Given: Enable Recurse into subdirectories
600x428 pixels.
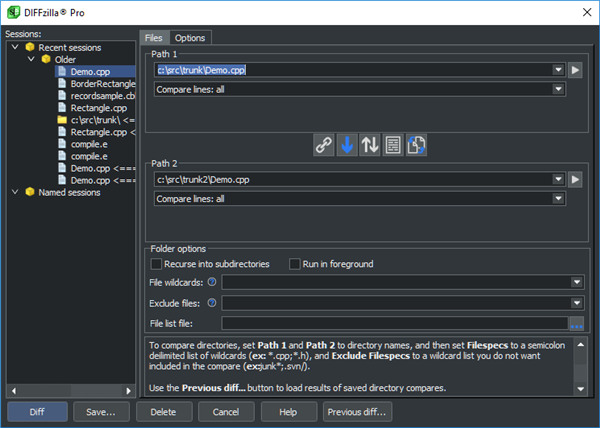Looking at the screenshot, I should click(156, 264).
